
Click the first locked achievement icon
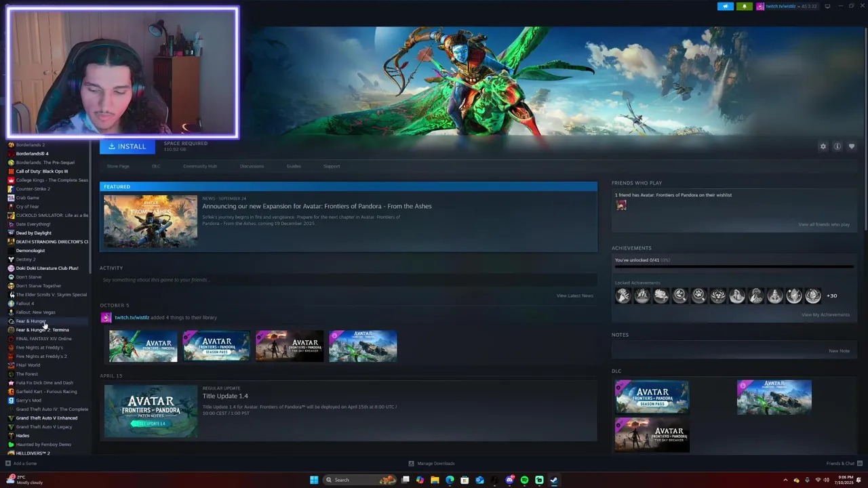(623, 296)
